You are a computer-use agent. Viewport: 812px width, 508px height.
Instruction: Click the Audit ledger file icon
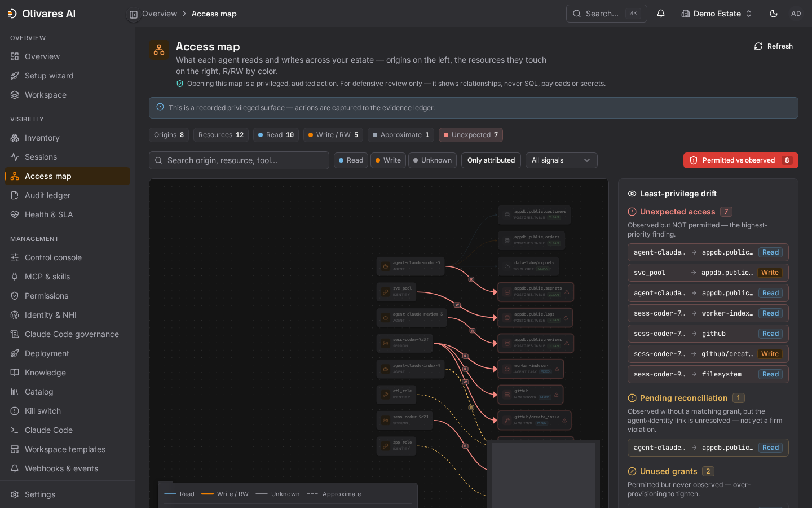[x=15, y=195]
